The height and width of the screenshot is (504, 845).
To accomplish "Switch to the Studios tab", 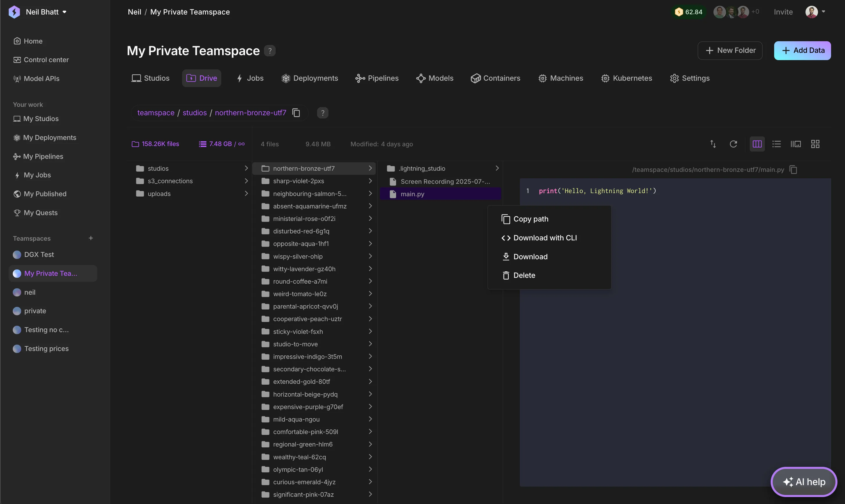I will [150, 78].
